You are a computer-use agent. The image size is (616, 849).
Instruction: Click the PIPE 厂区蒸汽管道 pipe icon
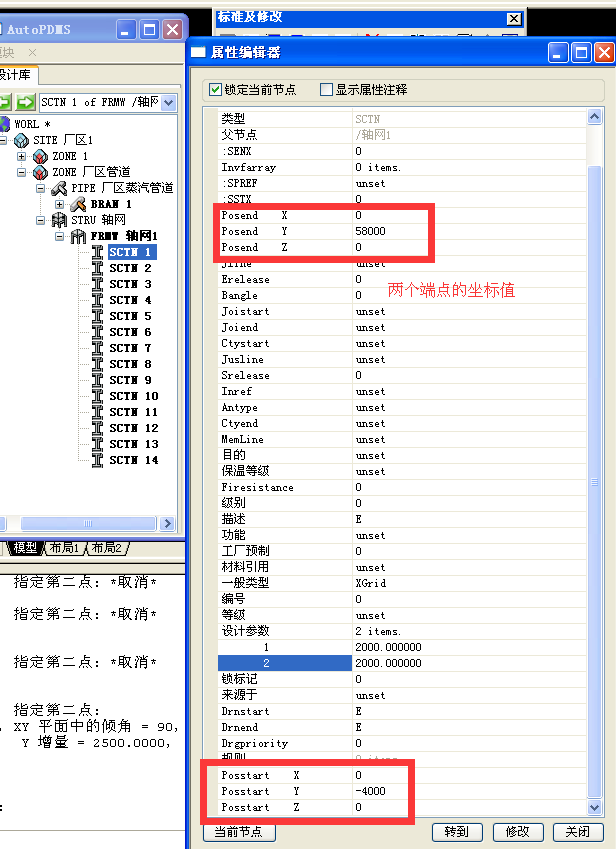click(x=59, y=188)
